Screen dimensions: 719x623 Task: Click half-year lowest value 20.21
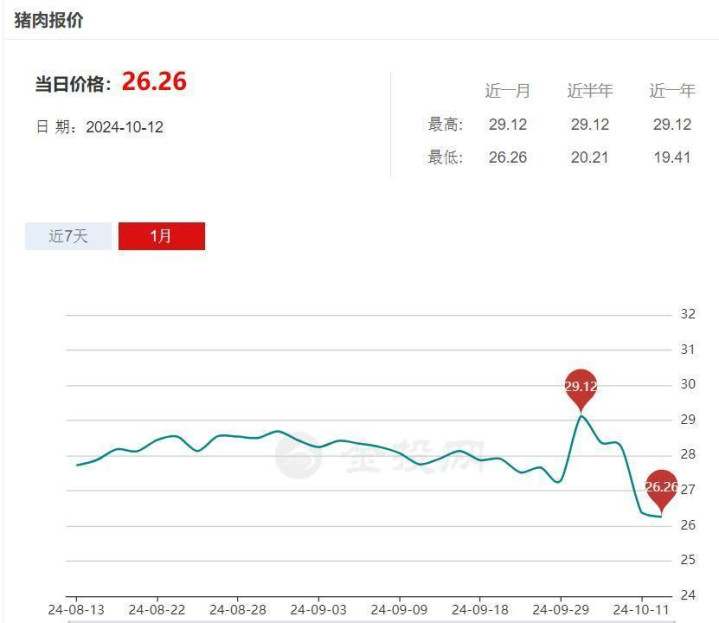click(x=590, y=158)
